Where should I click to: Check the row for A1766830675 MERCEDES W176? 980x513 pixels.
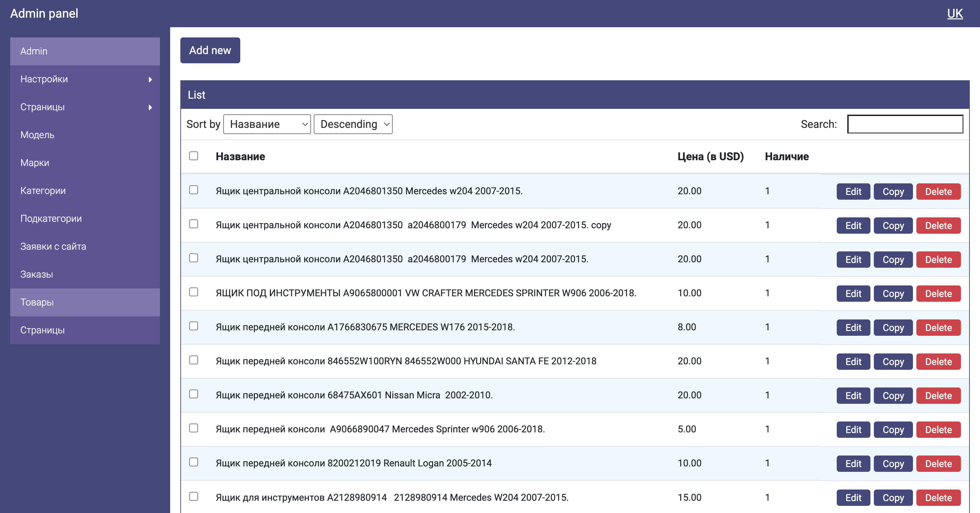pos(194,326)
